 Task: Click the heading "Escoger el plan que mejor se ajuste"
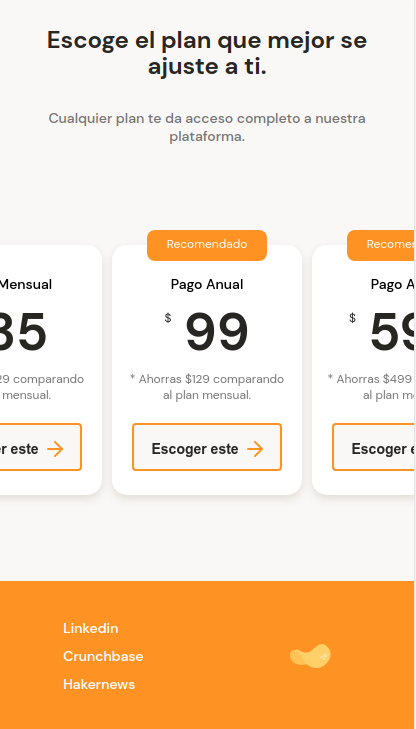click(207, 53)
